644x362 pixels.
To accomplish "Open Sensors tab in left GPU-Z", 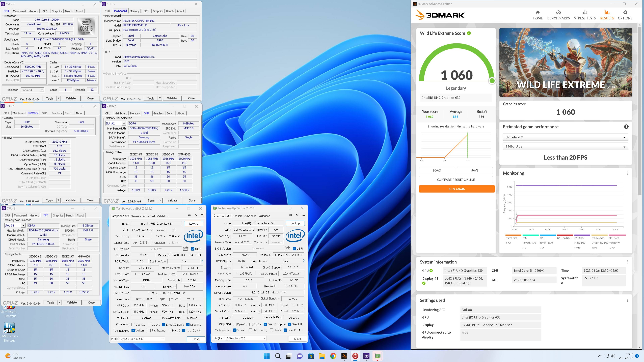I will [x=136, y=216].
